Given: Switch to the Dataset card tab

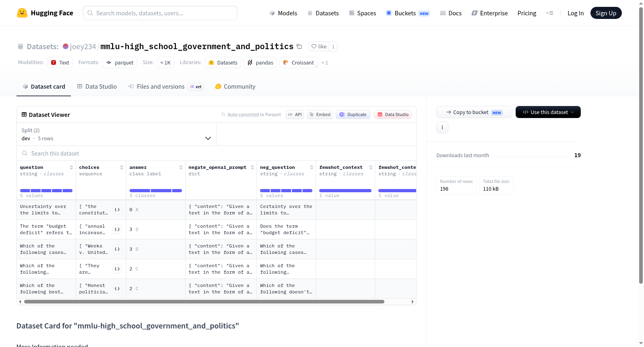Looking at the screenshot, I should coord(44,87).
